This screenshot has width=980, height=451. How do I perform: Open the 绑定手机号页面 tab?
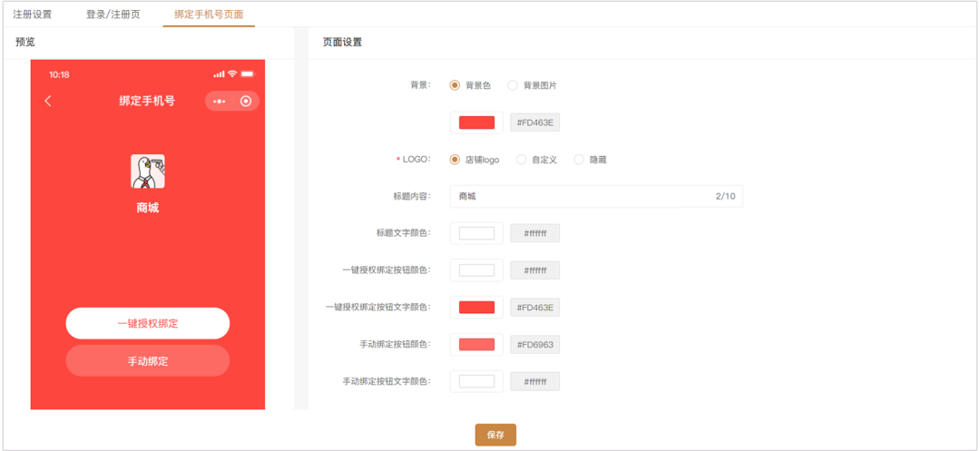[209, 14]
